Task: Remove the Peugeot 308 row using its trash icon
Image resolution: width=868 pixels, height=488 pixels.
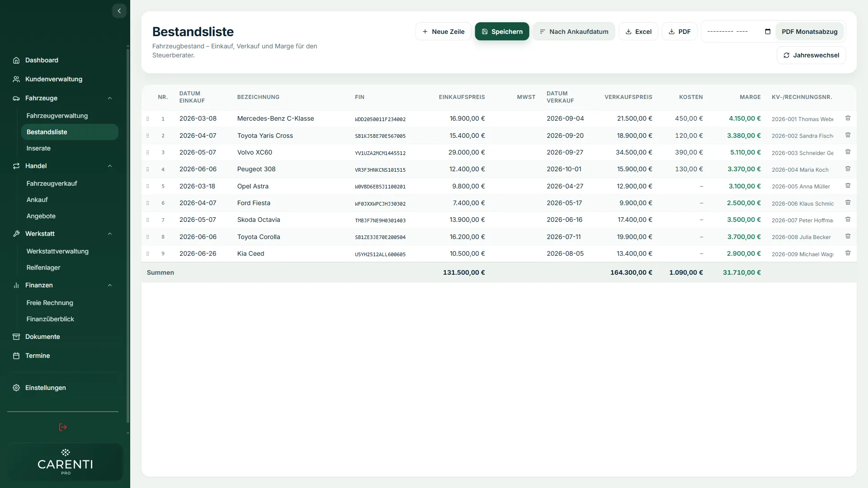Action: pos(848,169)
